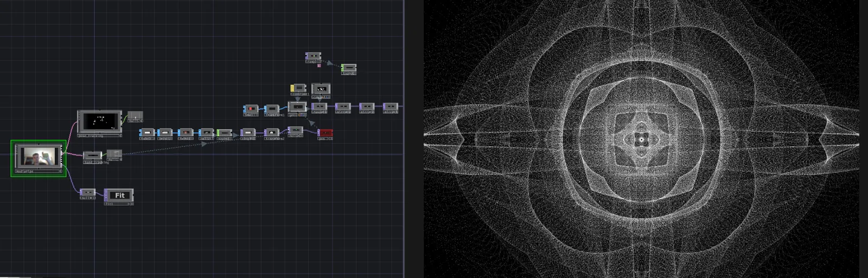868x278 pixels.
Task: Select the gray node connected after hand tracking
Action: click(x=114, y=155)
